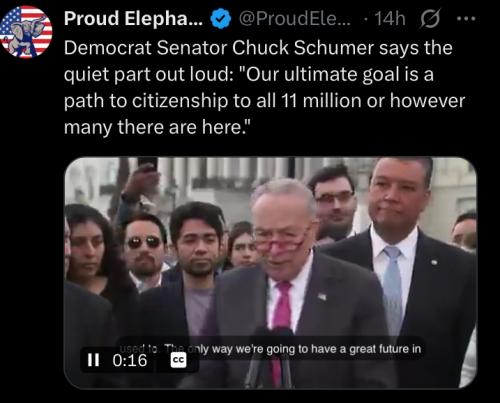Viewport: 500px width, 403px height.
Task: Pause the video with the pause button
Action: (x=93, y=360)
